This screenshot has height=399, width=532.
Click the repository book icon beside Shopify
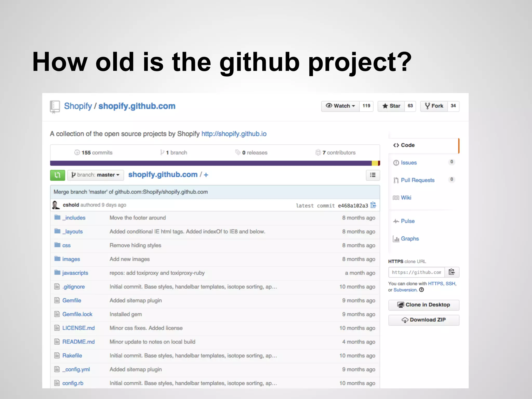tap(55, 107)
